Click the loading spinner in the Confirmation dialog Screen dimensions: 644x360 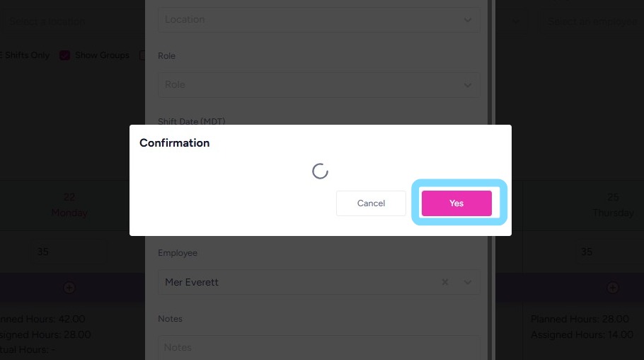coord(320,171)
